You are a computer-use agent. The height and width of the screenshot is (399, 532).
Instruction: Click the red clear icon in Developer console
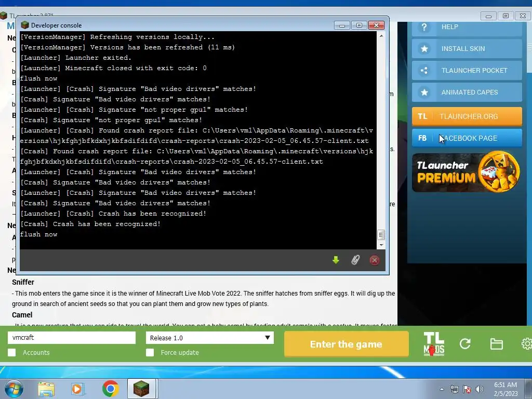375,260
